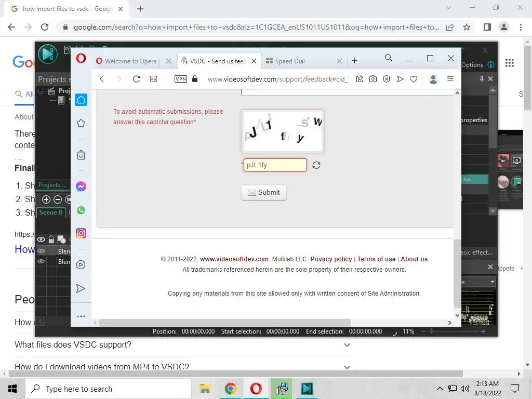Open Messenger in Opera sidebar
The width and height of the screenshot is (532, 399).
click(81, 187)
